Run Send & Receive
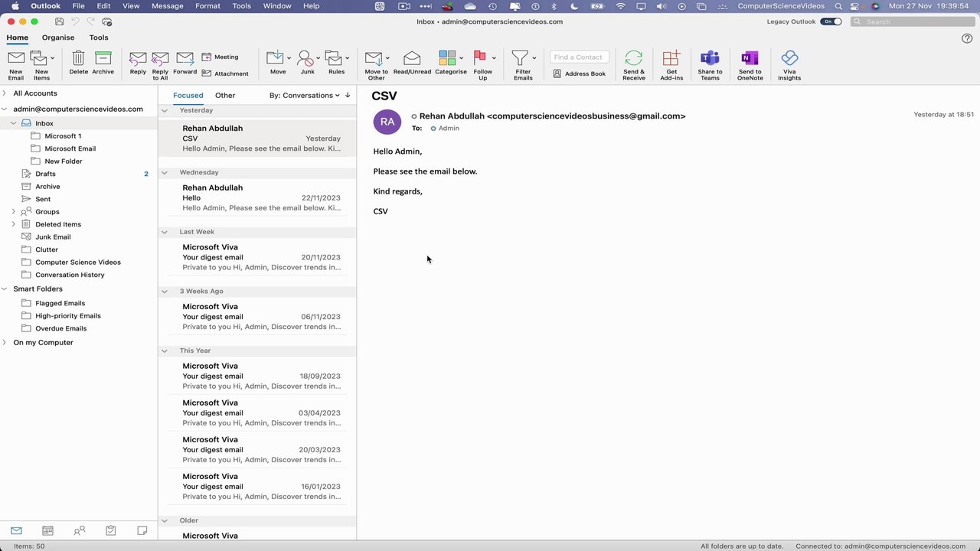 tap(634, 66)
